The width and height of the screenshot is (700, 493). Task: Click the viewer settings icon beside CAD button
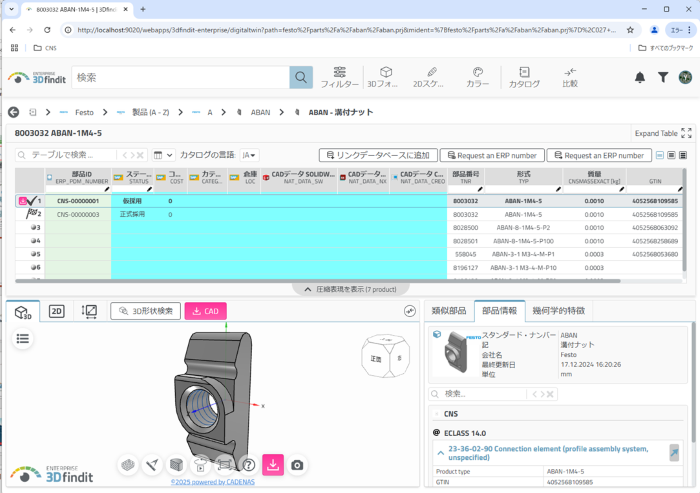pos(410,311)
